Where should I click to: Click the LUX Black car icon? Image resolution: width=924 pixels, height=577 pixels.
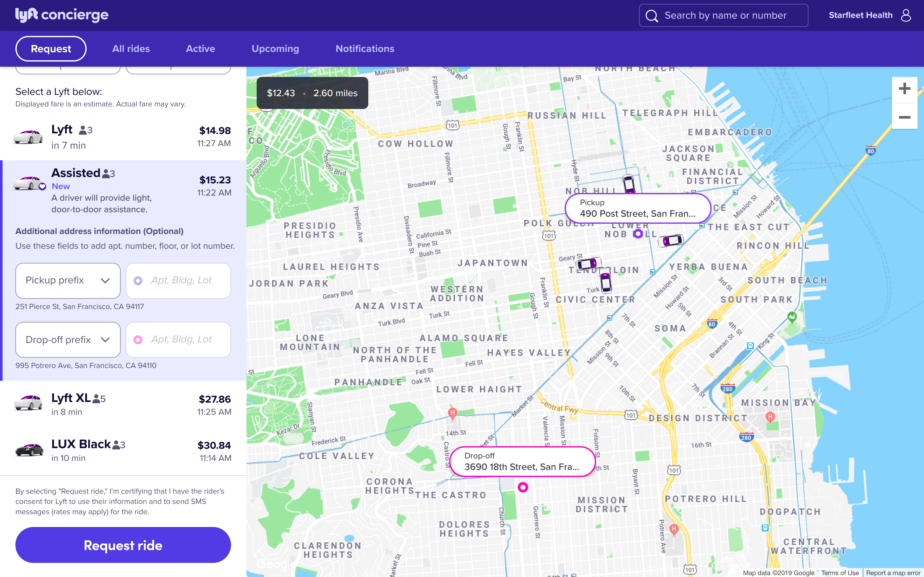[x=29, y=450]
